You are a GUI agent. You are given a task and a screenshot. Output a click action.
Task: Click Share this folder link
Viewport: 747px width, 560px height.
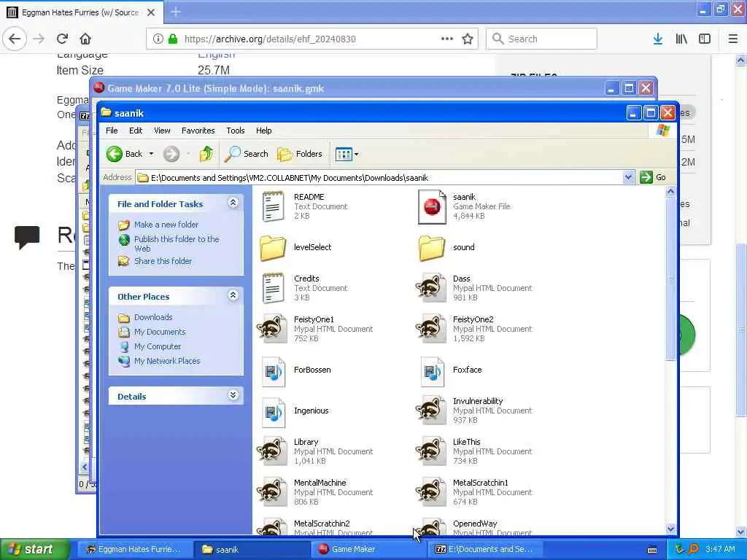click(x=163, y=261)
